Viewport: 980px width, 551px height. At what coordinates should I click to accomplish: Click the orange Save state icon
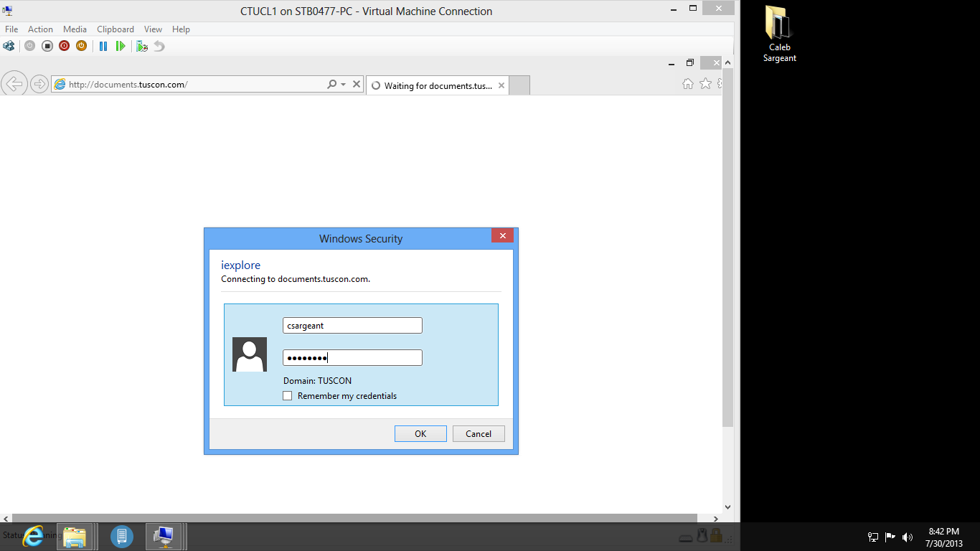click(81, 46)
